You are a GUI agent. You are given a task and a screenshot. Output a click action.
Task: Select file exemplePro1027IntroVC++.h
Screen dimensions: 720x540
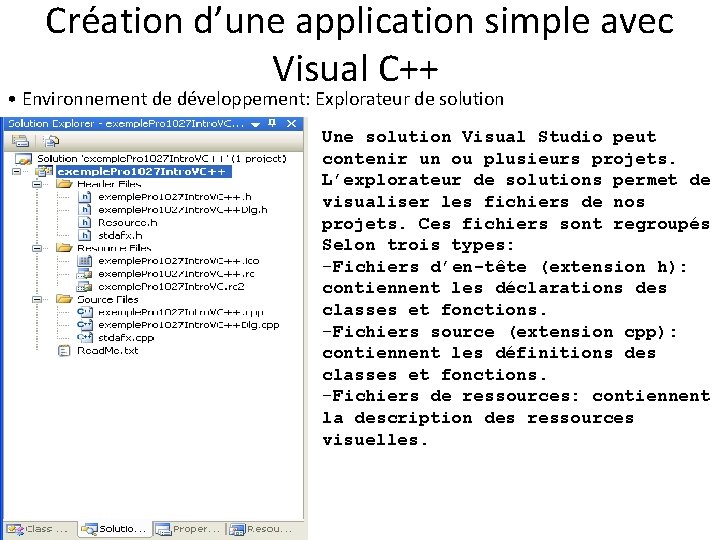175,197
